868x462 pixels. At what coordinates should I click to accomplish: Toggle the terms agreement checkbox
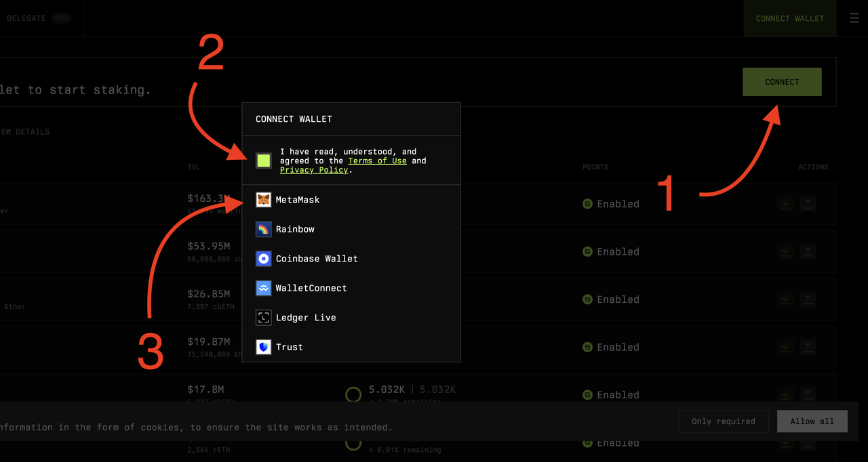(264, 161)
